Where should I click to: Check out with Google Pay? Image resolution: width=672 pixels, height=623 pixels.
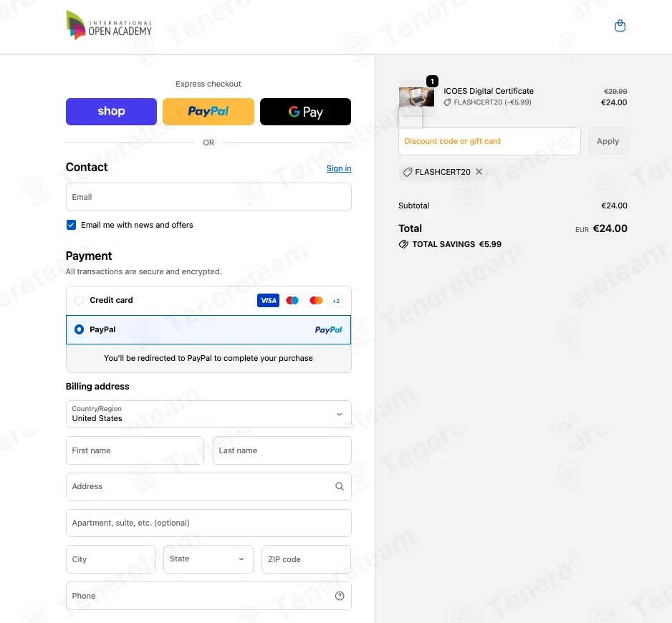[306, 112]
